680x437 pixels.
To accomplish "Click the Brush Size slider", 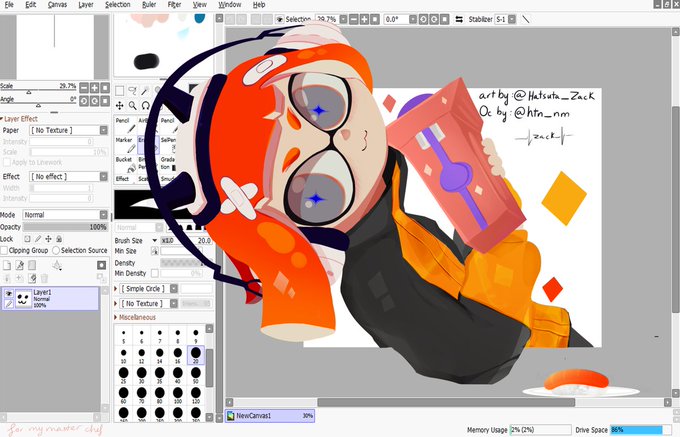I will pyautogui.click(x=186, y=240).
